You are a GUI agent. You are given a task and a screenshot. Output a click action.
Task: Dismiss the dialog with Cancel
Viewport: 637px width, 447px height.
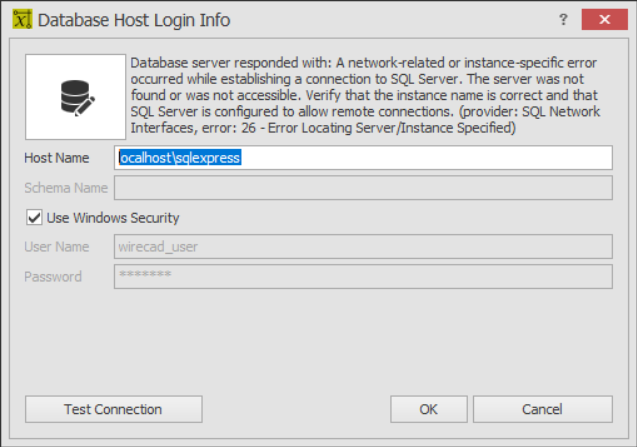[x=542, y=409]
